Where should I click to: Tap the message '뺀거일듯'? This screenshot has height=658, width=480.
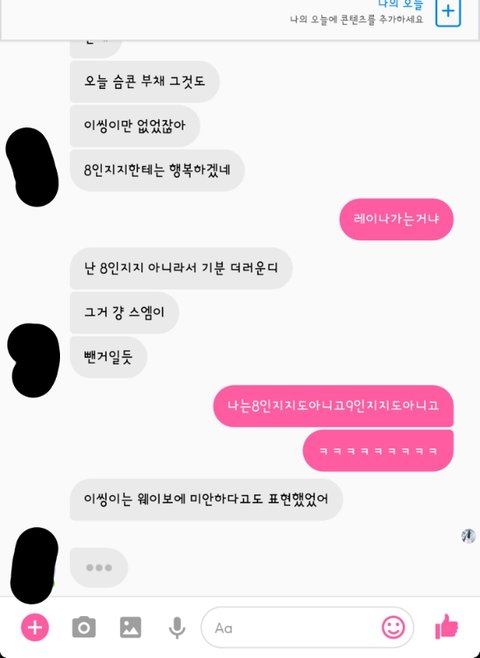(x=108, y=357)
